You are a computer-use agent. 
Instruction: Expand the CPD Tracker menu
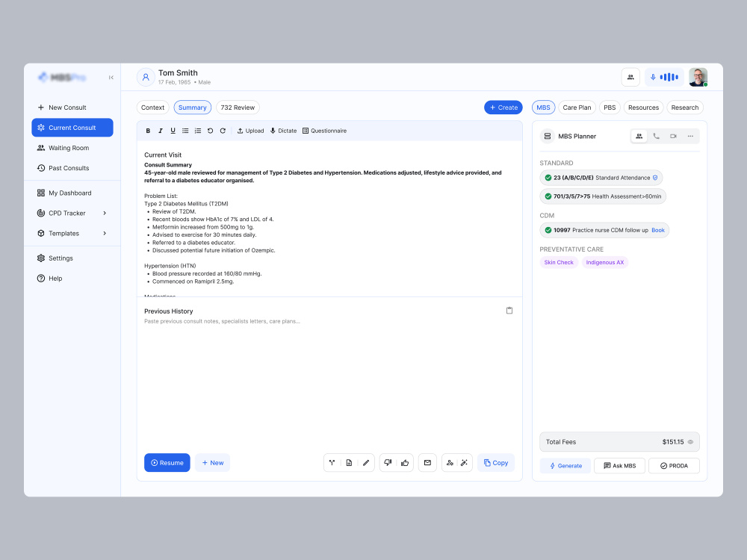point(72,214)
